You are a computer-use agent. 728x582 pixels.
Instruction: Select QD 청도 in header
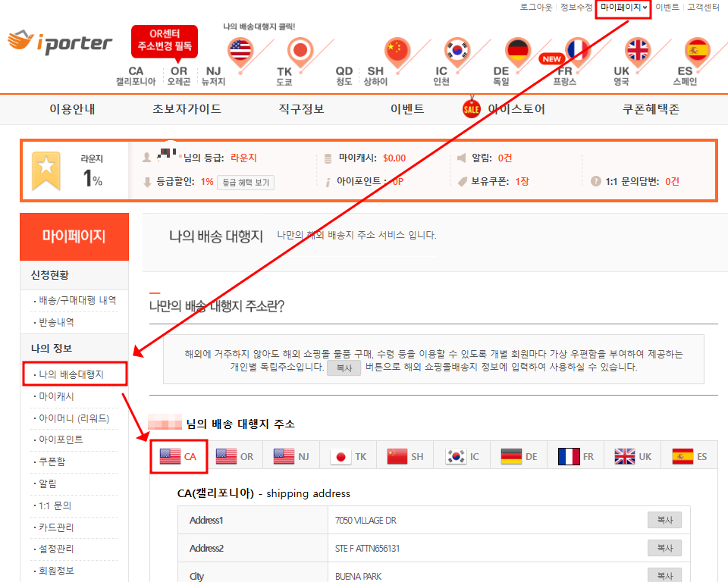pos(344,76)
